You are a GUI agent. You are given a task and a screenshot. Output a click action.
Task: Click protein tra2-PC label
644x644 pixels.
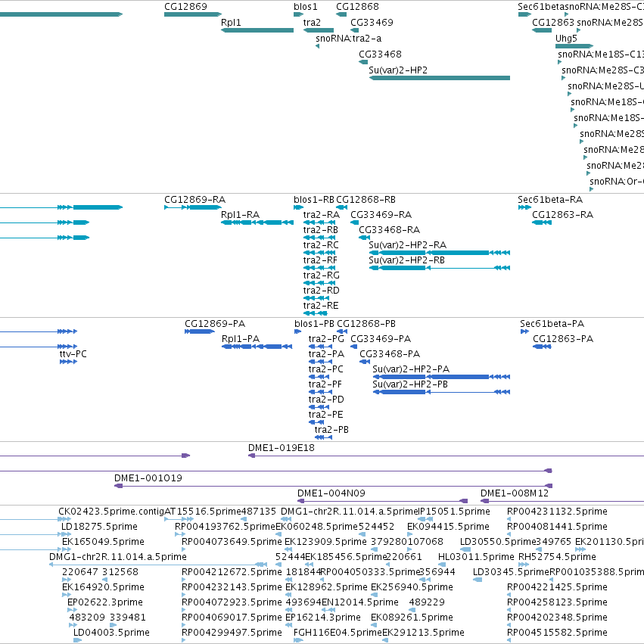coord(325,369)
